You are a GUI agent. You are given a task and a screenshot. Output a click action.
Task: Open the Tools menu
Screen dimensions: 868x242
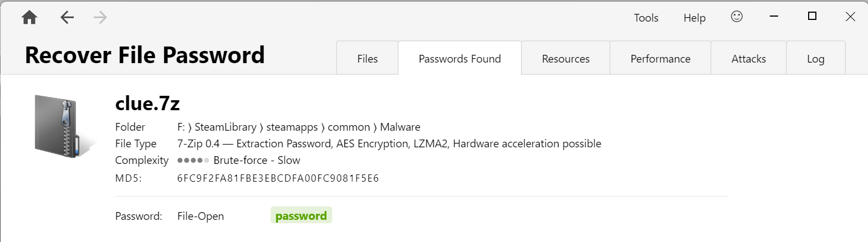(x=646, y=18)
